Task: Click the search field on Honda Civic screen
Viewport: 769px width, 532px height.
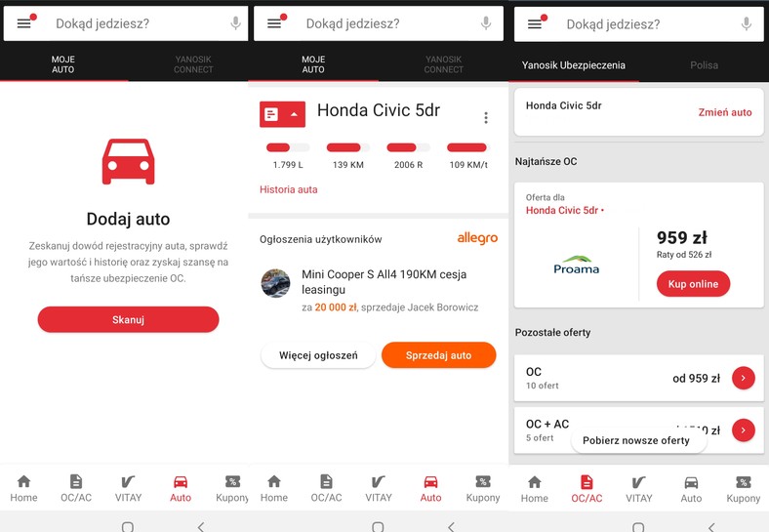Action: point(378,23)
